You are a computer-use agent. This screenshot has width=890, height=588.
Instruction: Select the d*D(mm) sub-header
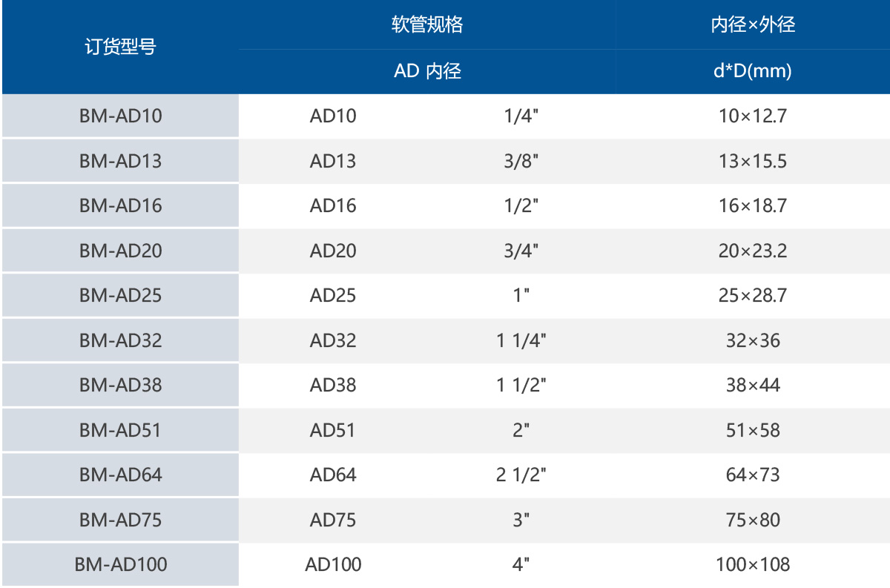753,71
